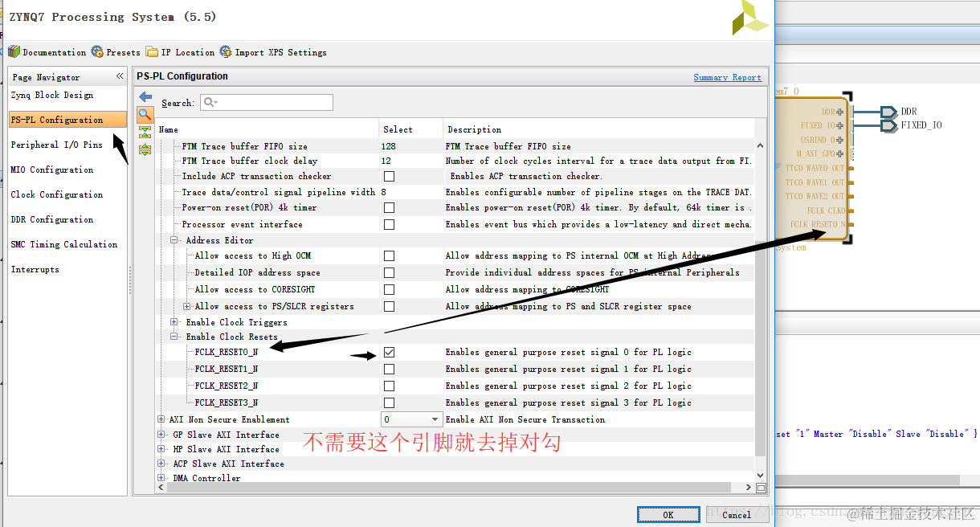The image size is (980, 527).
Task: Click the collapse all tree icon
Action: pos(145,132)
